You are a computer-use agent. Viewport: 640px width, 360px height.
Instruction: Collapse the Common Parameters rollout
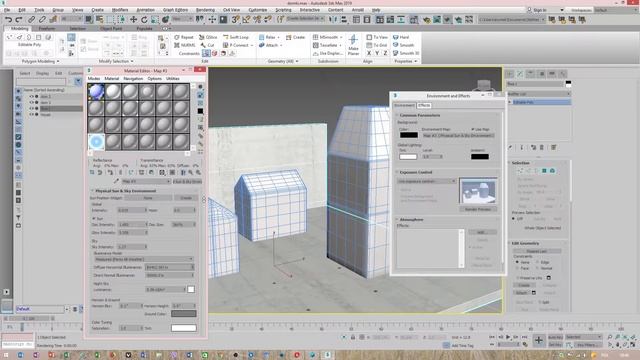point(420,116)
